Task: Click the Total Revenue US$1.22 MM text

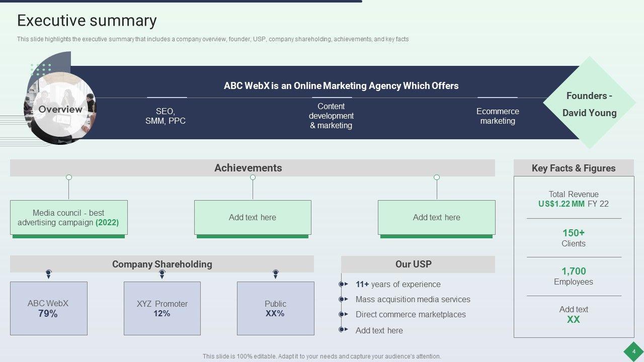Action: pos(574,199)
